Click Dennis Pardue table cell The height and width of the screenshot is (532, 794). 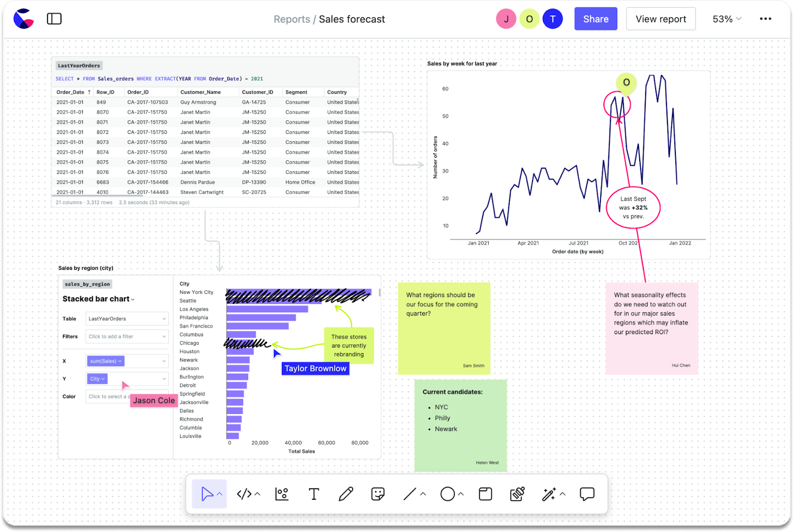click(198, 182)
